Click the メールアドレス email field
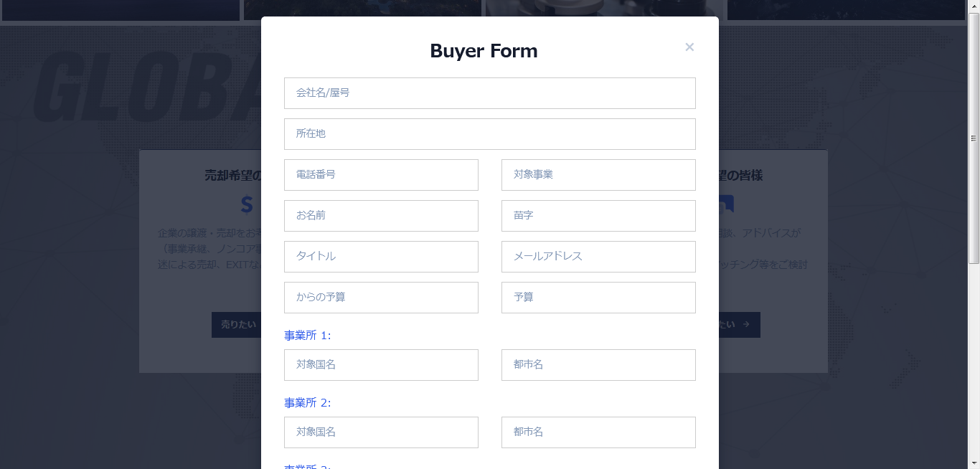Image resolution: width=980 pixels, height=469 pixels. tap(598, 257)
